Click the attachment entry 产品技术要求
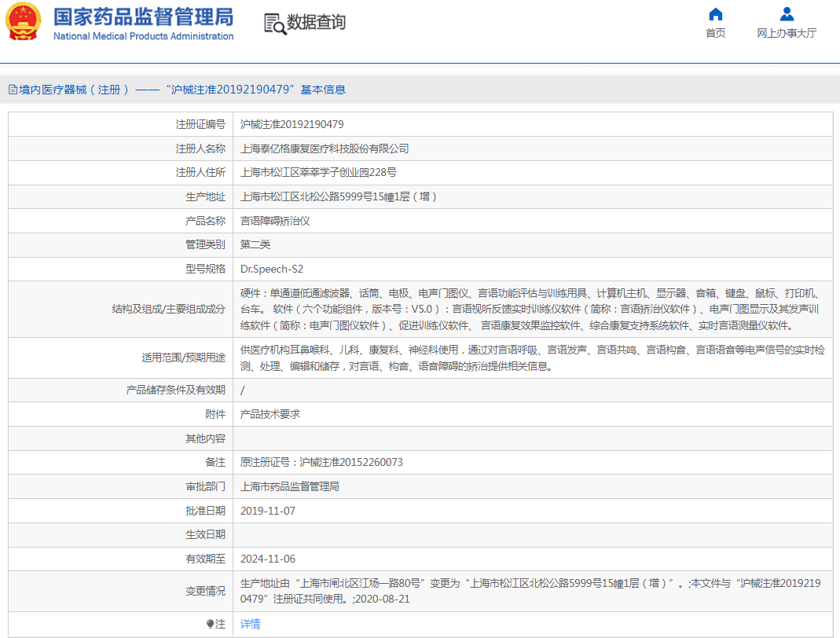 pos(270,414)
